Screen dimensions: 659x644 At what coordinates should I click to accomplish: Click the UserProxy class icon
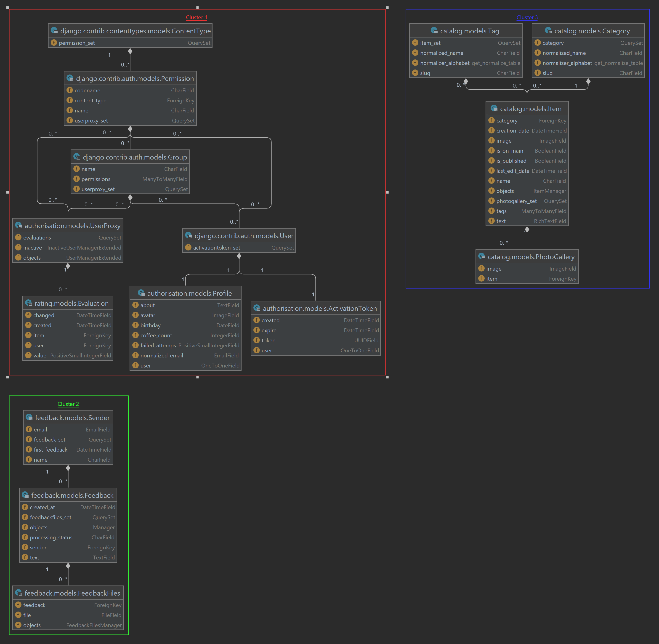19,225
